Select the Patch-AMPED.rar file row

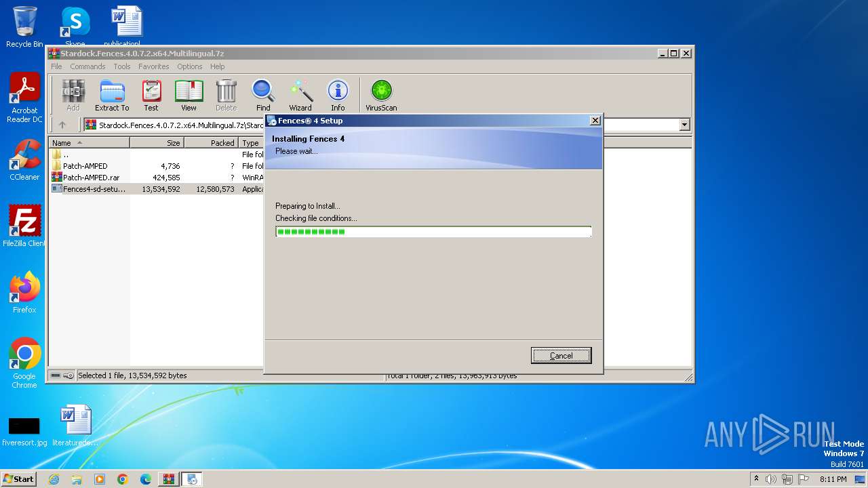click(157, 178)
